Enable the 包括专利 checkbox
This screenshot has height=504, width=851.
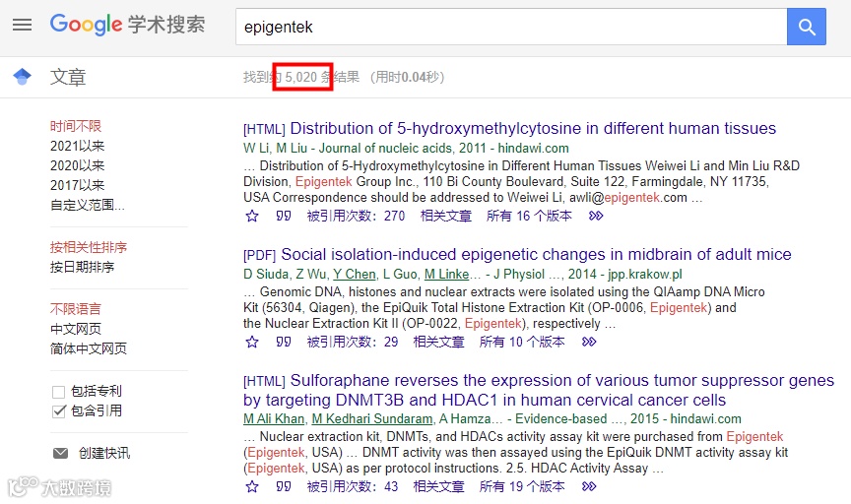(59, 392)
